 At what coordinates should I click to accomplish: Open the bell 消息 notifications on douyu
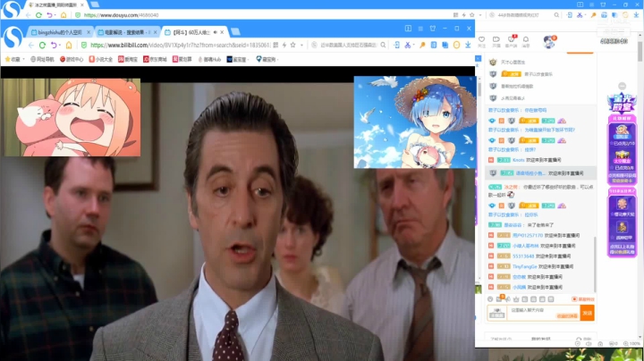click(x=526, y=41)
